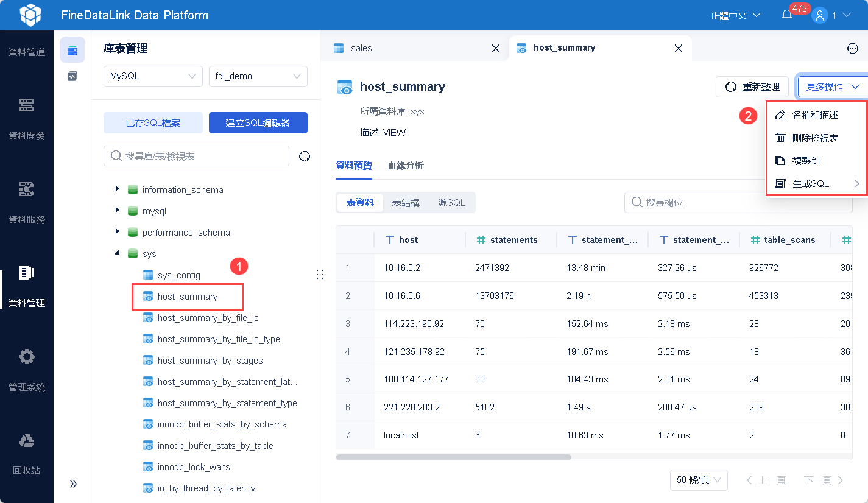Click the 重新整理 refresh button
868x503 pixels.
(752, 87)
